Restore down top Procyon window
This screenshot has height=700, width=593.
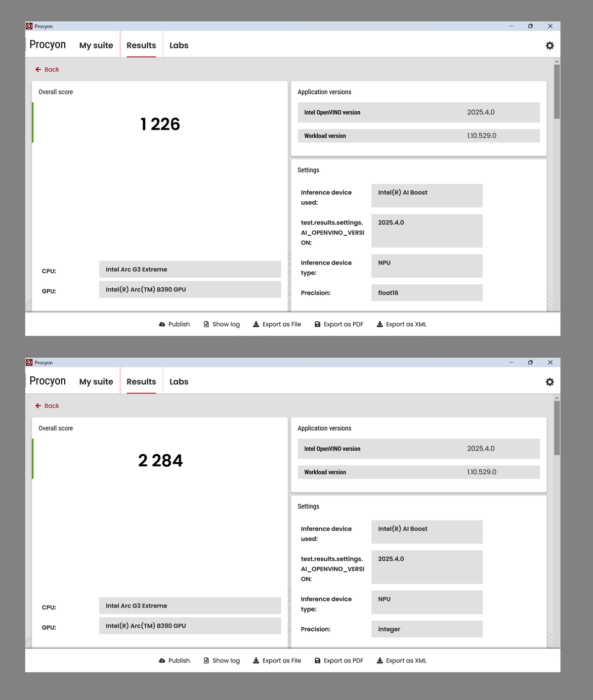tap(530, 26)
